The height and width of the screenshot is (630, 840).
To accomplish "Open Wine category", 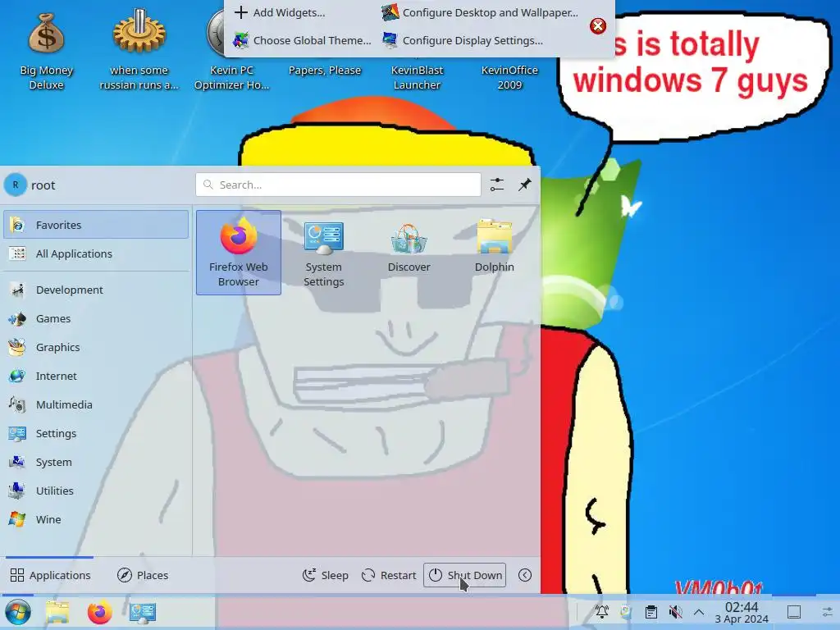I will pyautogui.click(x=96, y=519).
